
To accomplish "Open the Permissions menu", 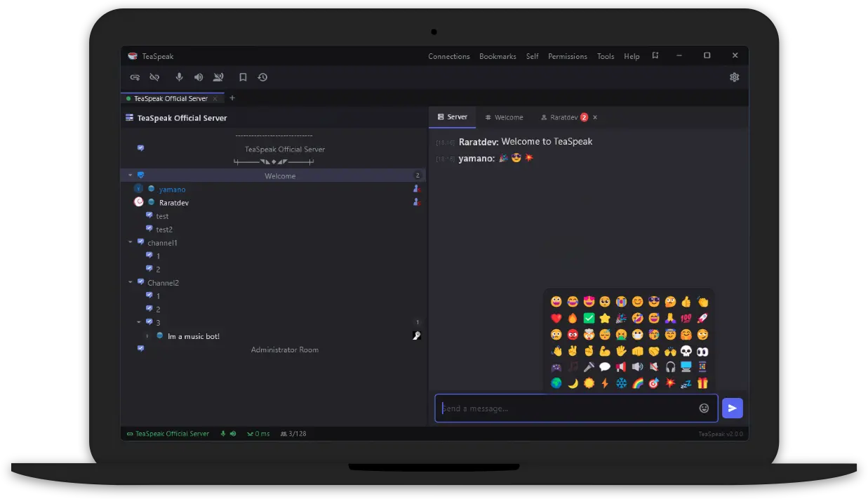I will pyautogui.click(x=568, y=56).
